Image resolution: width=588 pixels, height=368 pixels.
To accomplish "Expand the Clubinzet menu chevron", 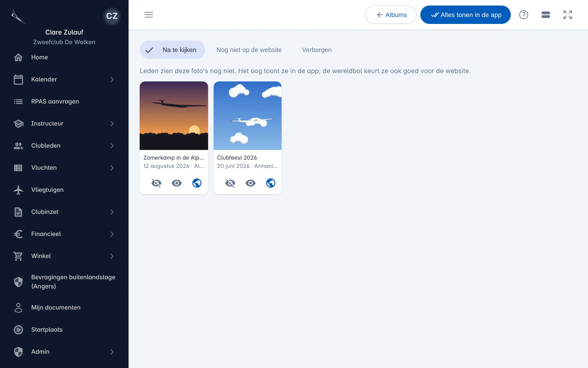I will pyautogui.click(x=112, y=212).
